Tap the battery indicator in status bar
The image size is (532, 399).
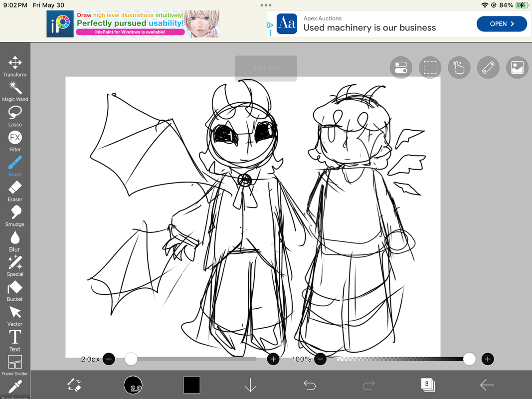pyautogui.click(x=521, y=5)
